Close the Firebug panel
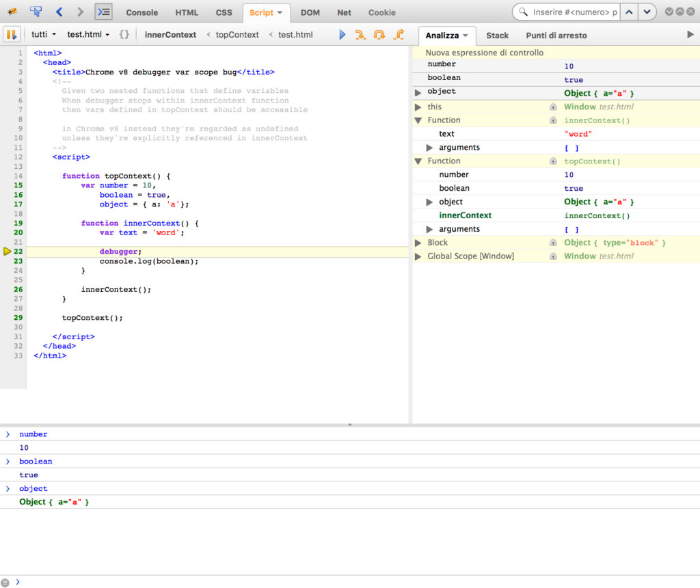This screenshot has height=588, width=700. pos(690,12)
